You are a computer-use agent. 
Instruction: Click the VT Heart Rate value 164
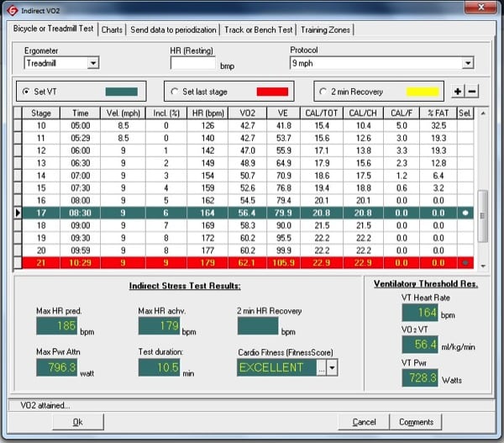420,313
